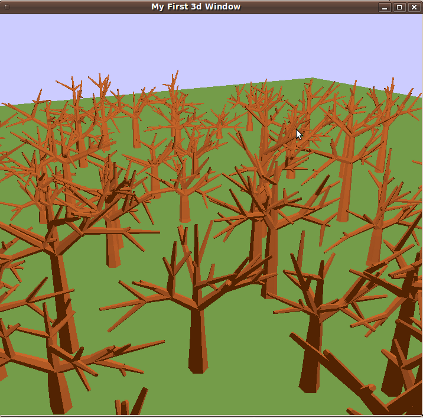Viewport: 423px width, 418px height.
Task: Minimize the 3d window
Action: (x=385, y=7)
